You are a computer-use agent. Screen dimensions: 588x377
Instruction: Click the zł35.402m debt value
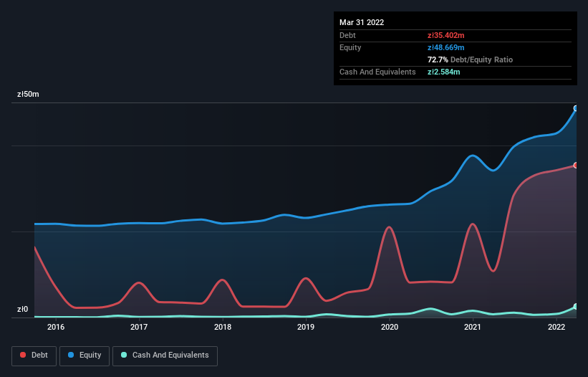(x=446, y=35)
